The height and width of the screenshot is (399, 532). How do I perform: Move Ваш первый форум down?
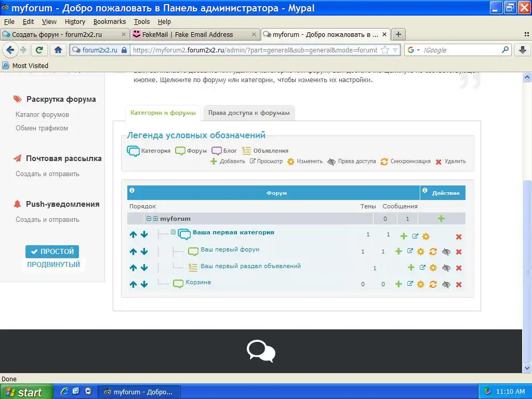[144, 251]
